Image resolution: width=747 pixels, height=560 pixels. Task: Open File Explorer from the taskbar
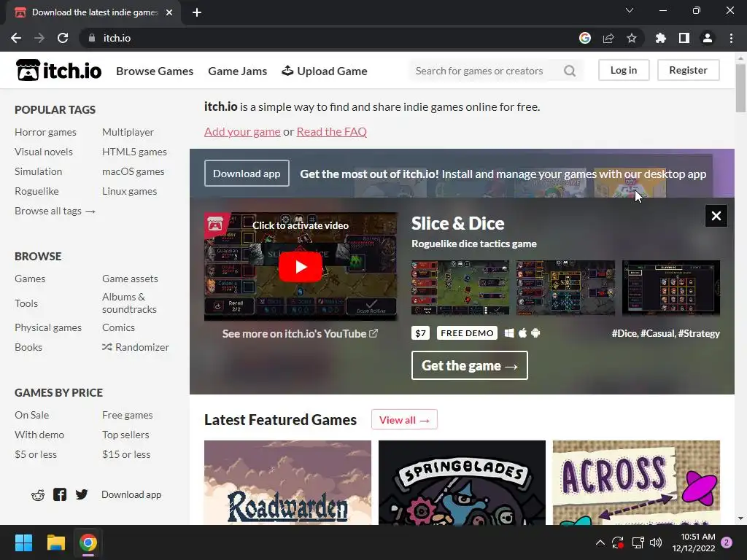pos(55,542)
